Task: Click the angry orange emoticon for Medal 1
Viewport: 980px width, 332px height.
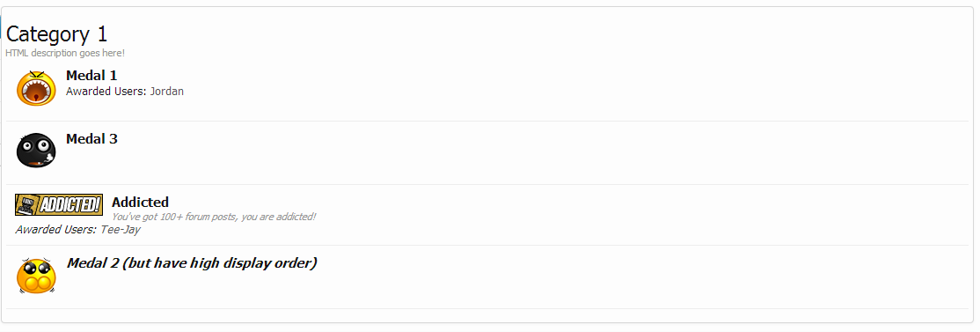Action: pyautogui.click(x=36, y=88)
